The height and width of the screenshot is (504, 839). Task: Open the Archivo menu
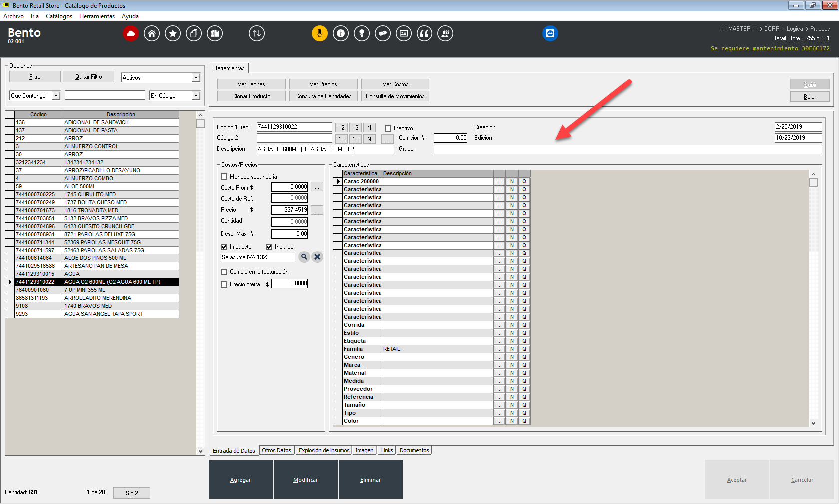tap(13, 16)
